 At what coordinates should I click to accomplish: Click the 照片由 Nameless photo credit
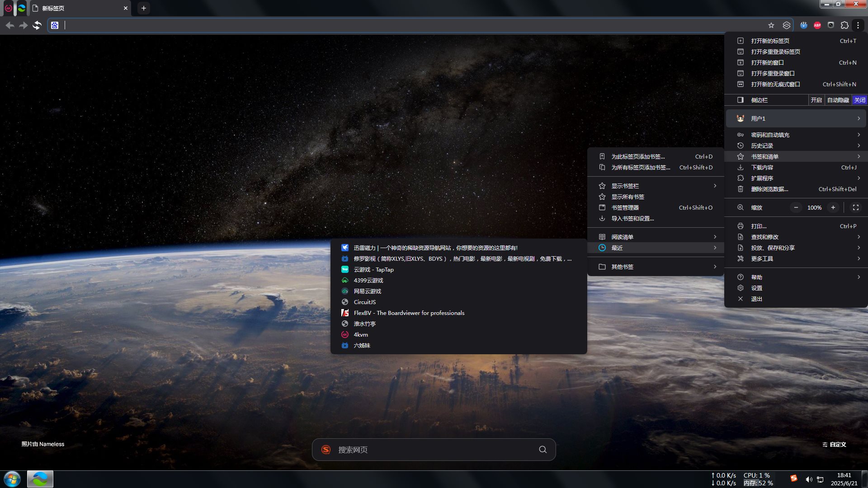point(43,444)
